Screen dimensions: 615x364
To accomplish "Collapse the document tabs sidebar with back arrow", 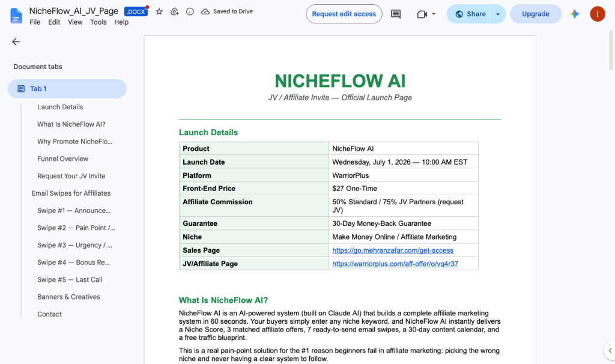I will 16,41.
